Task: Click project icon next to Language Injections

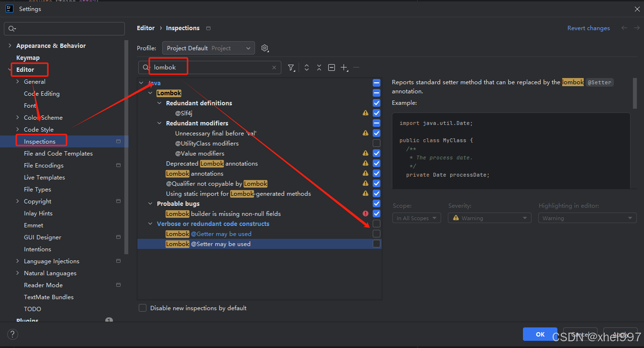Action: point(118,261)
